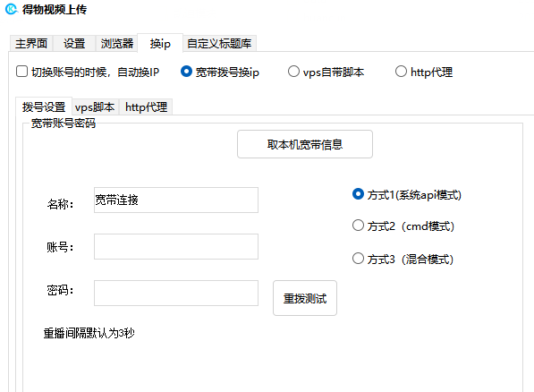Focus the 名称 input field
534x392 pixels.
coord(176,200)
